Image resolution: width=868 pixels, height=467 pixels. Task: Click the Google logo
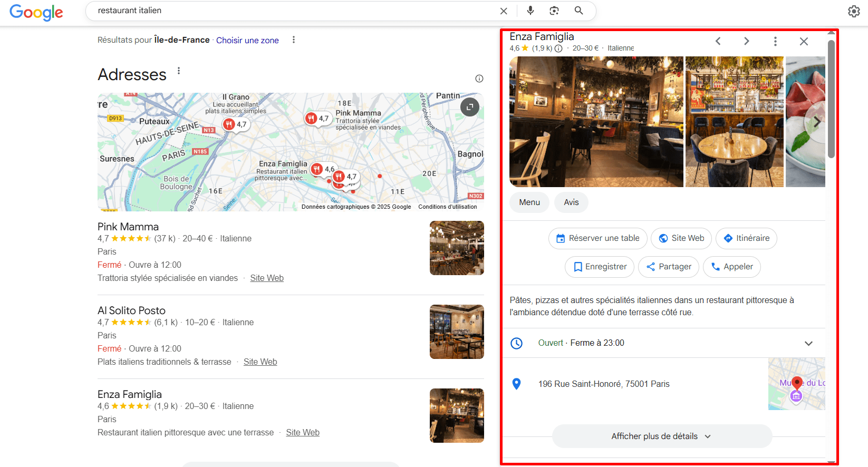pos(36,12)
